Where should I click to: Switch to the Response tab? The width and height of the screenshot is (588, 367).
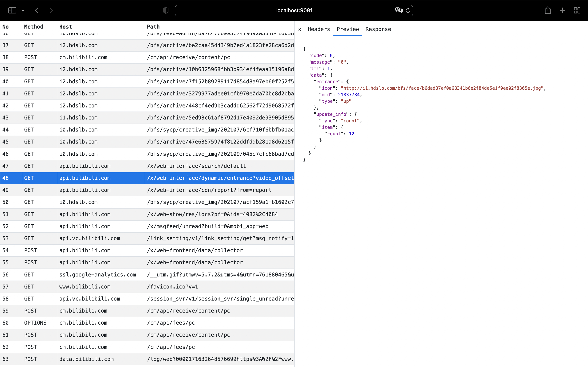click(378, 29)
